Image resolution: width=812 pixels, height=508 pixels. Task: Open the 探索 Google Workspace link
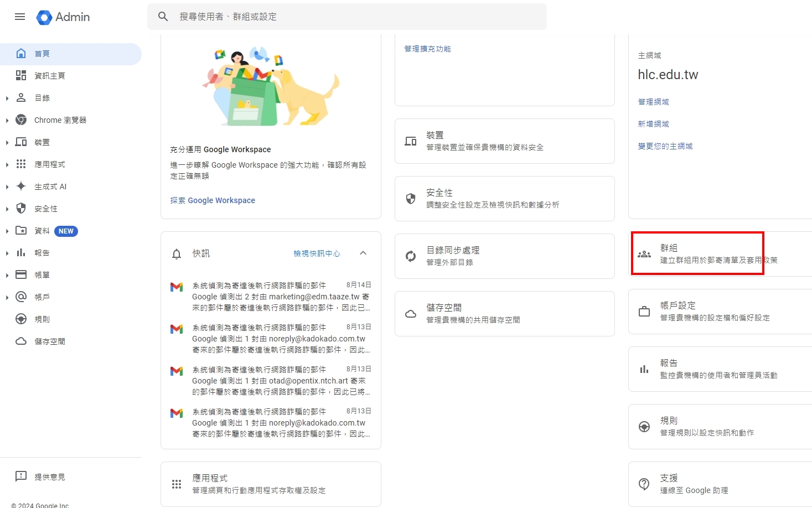pos(213,200)
